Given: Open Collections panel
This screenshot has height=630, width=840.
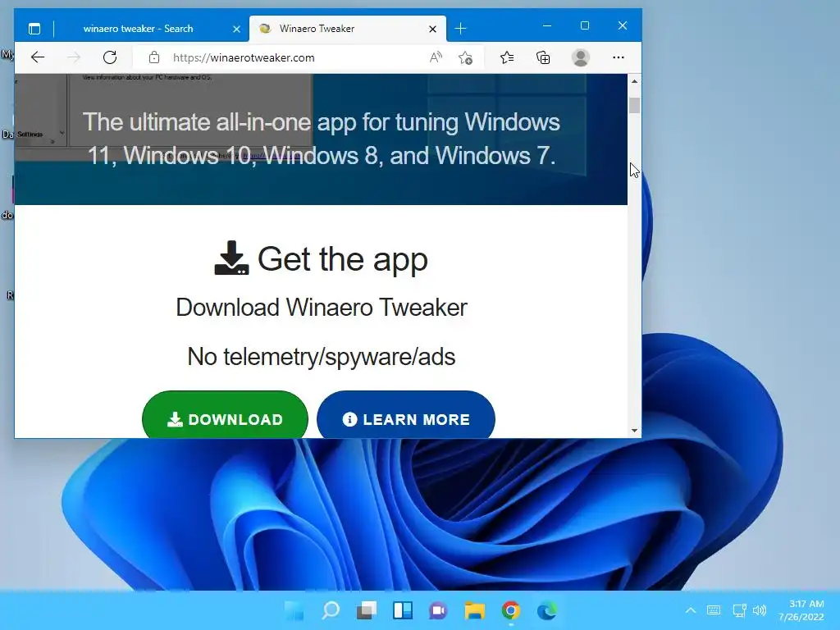Looking at the screenshot, I should click(x=543, y=57).
